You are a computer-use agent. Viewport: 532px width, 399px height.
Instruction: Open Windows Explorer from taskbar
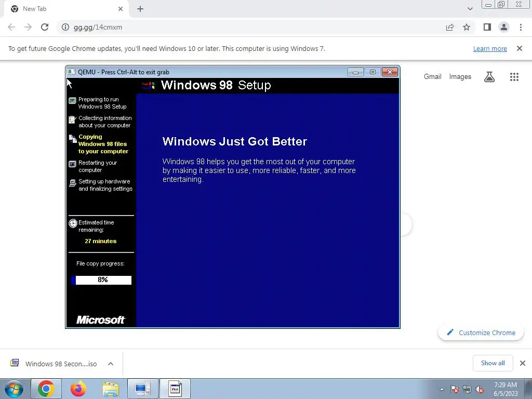(111, 389)
